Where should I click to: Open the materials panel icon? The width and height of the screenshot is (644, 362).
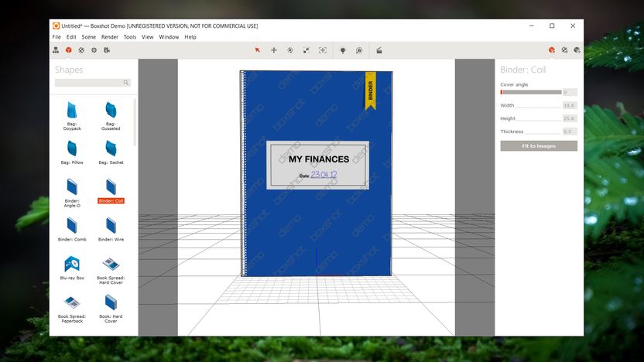coord(81,50)
